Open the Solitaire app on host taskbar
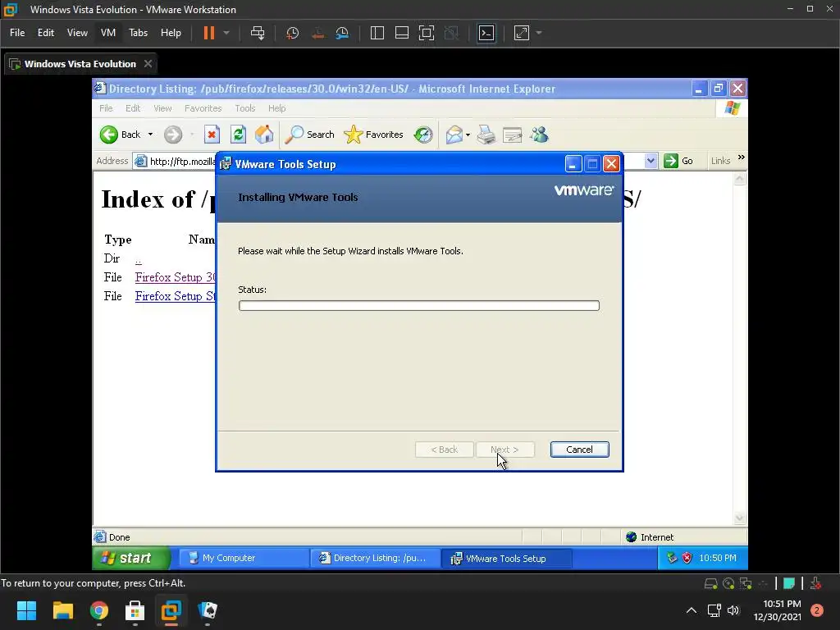The height and width of the screenshot is (630, 840). (208, 610)
